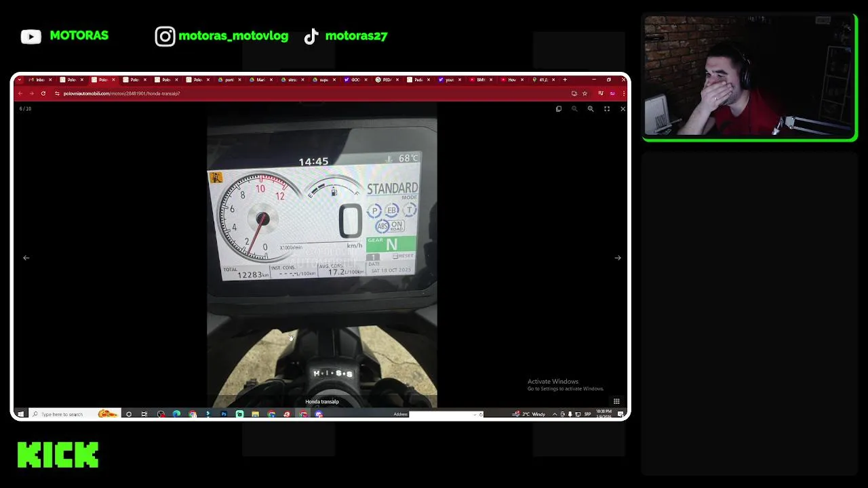Screen dimensions: 868x488
Task: Open Windows Start menu
Action: click(20, 414)
